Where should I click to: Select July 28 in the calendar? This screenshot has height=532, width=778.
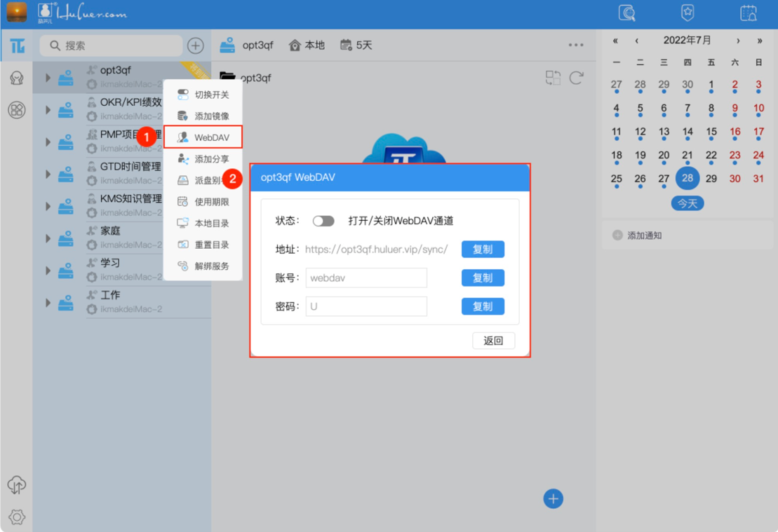pyautogui.click(x=688, y=178)
